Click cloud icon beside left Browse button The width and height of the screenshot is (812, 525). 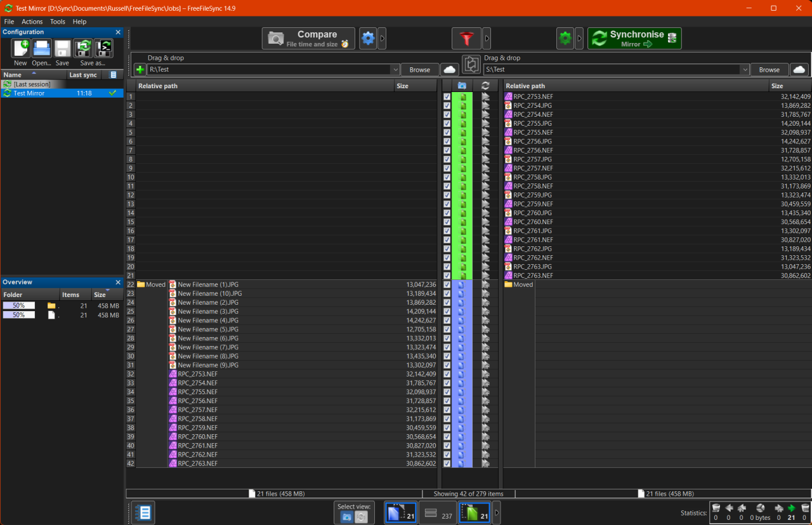pyautogui.click(x=449, y=69)
